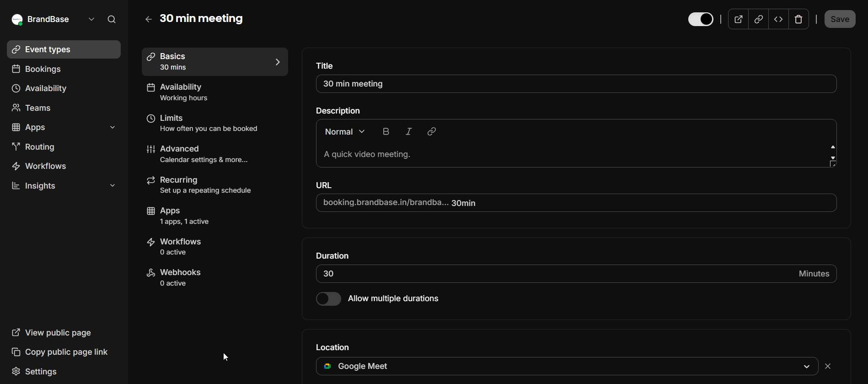
Task: Apply bold formatting in description
Action: [386, 132]
